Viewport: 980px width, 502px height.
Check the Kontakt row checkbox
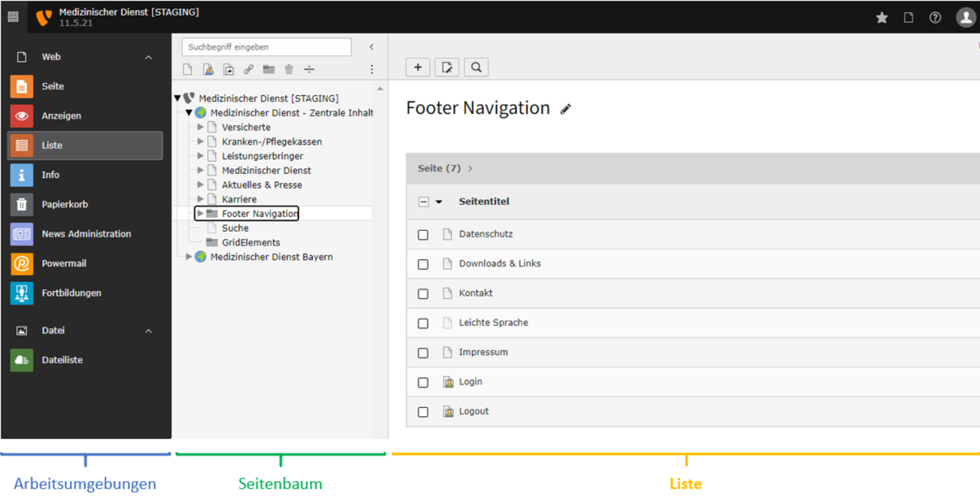(423, 294)
